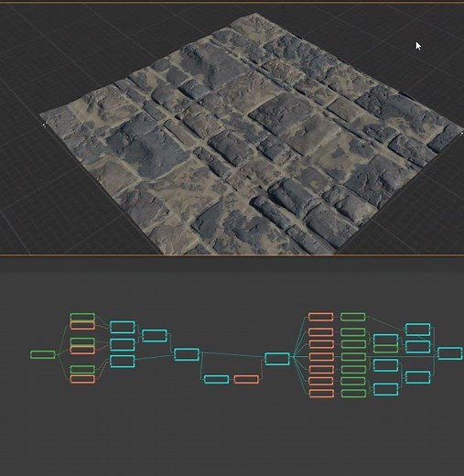This screenshot has height=476, width=464.
Task: Select middle orange node in left cluster pairs
Action: point(82,350)
